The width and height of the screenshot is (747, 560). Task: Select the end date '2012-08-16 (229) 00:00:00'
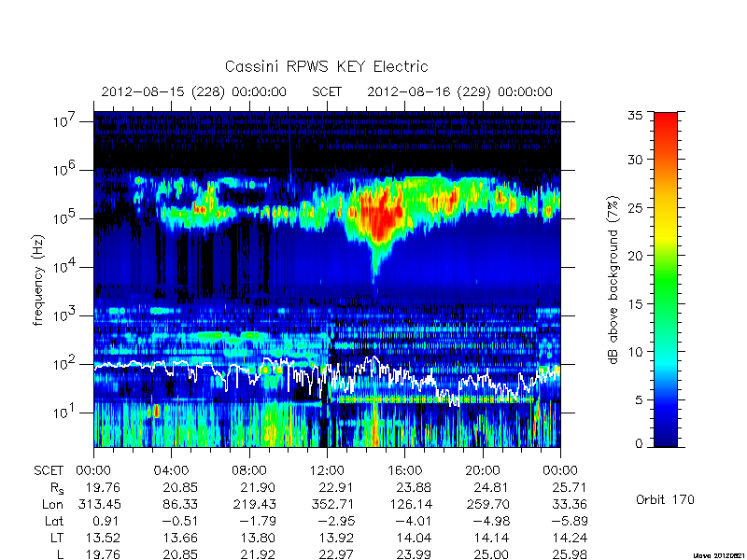(x=459, y=91)
